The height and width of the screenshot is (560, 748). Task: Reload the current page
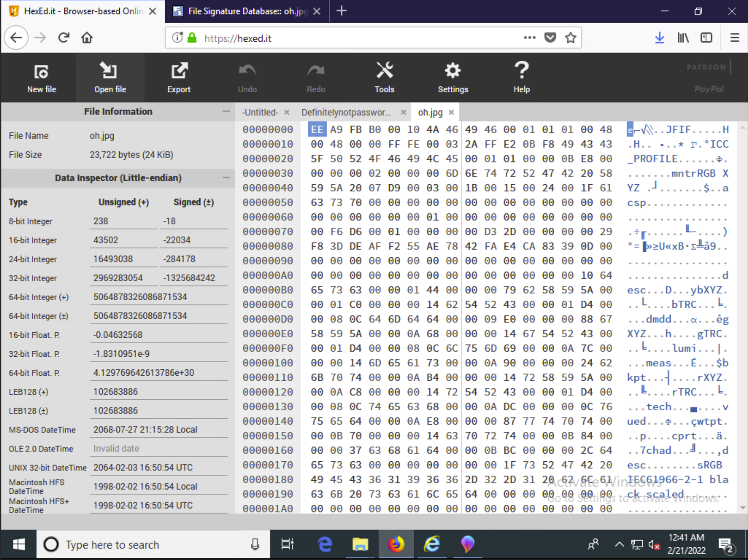pos(63,38)
